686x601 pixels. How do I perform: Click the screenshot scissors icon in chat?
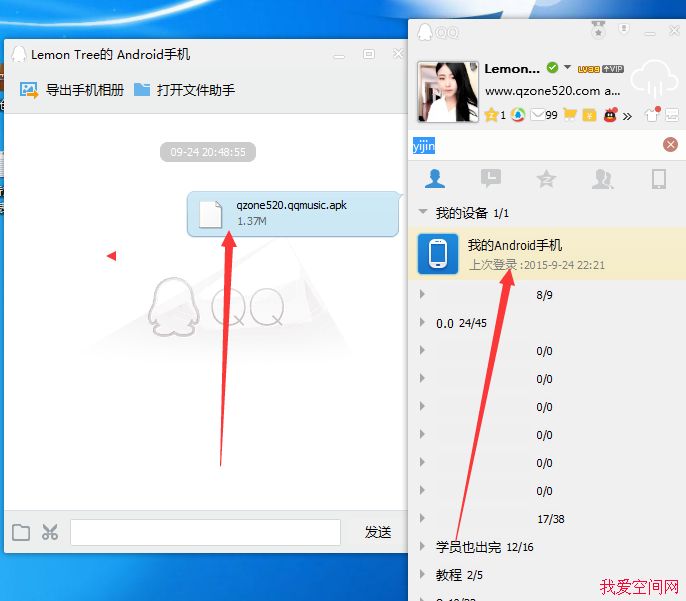point(49,532)
